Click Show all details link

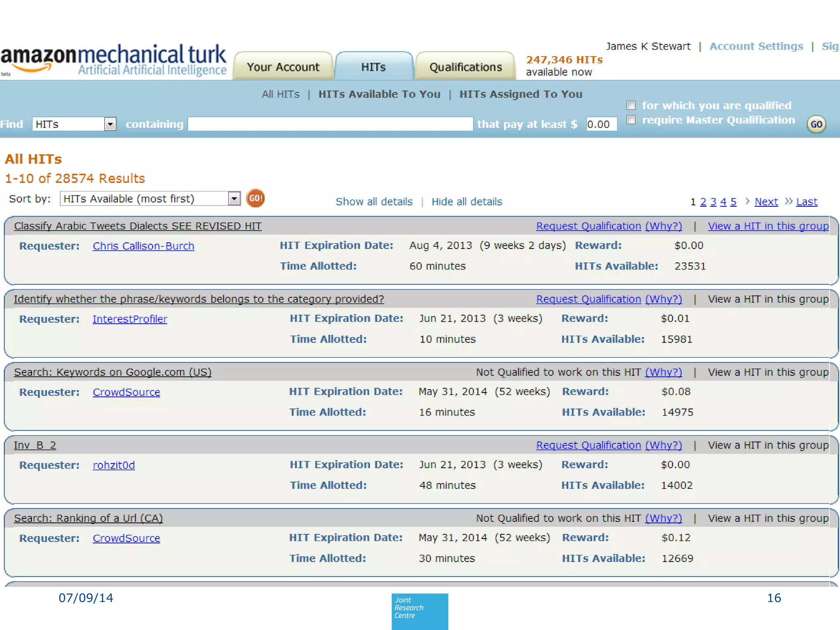click(x=374, y=202)
